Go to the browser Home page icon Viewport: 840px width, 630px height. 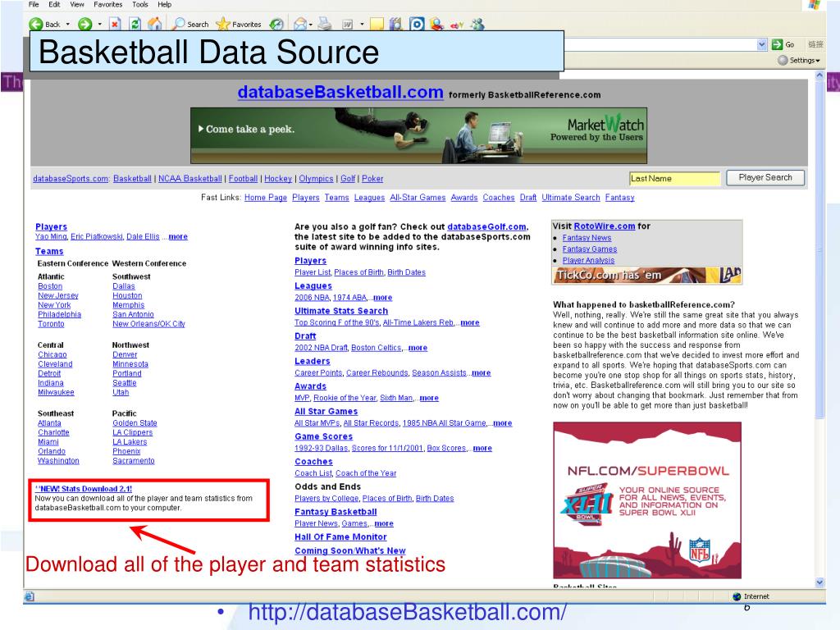click(x=155, y=24)
